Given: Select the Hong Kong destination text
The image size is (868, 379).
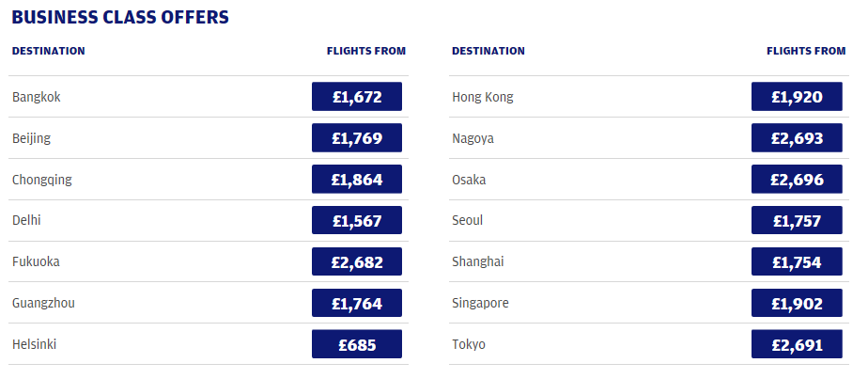Looking at the screenshot, I should coord(483,97).
